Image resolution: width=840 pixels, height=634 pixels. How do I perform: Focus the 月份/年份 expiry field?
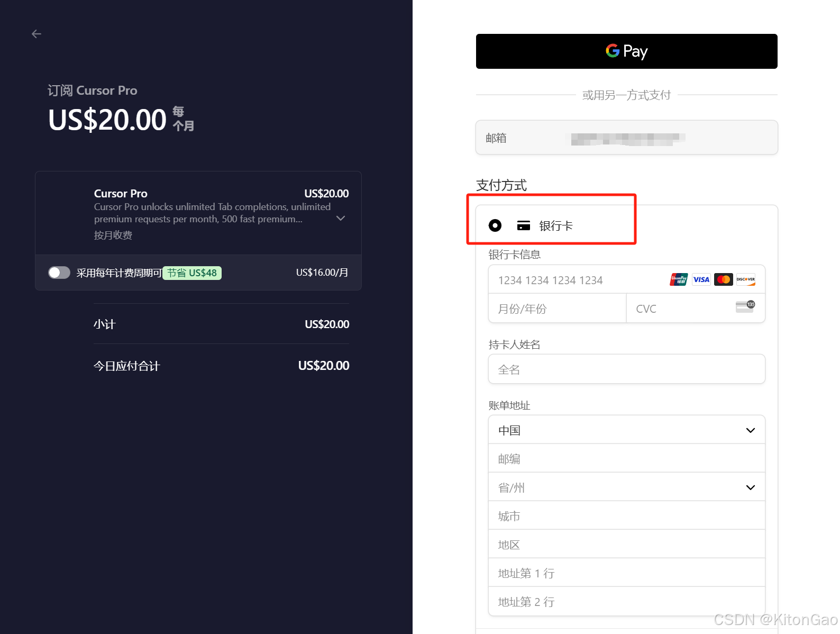pyautogui.click(x=558, y=309)
